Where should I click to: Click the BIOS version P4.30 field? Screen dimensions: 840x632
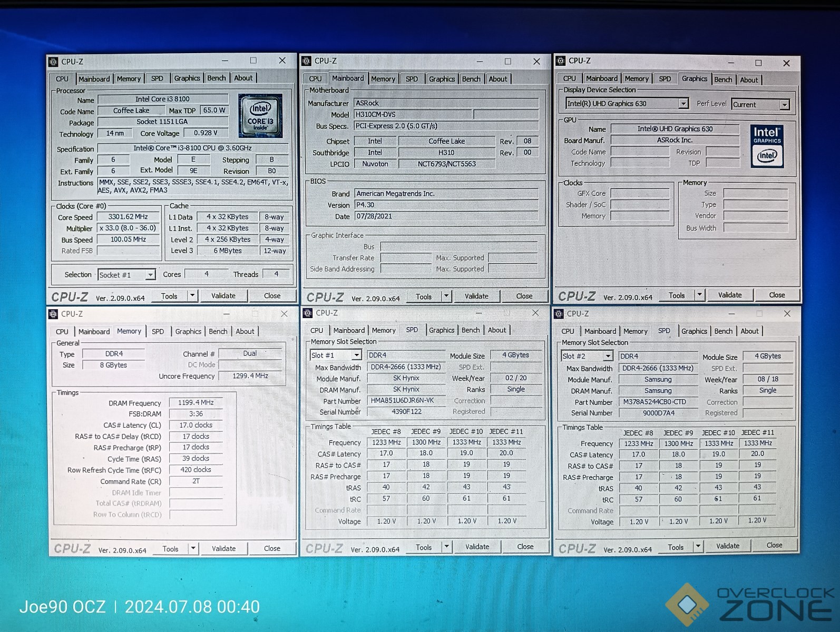[x=446, y=205]
